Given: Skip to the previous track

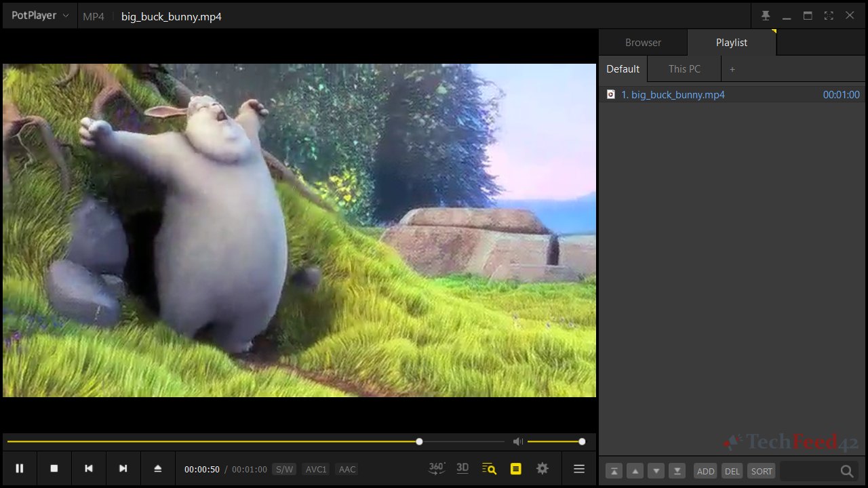Looking at the screenshot, I should tap(89, 468).
